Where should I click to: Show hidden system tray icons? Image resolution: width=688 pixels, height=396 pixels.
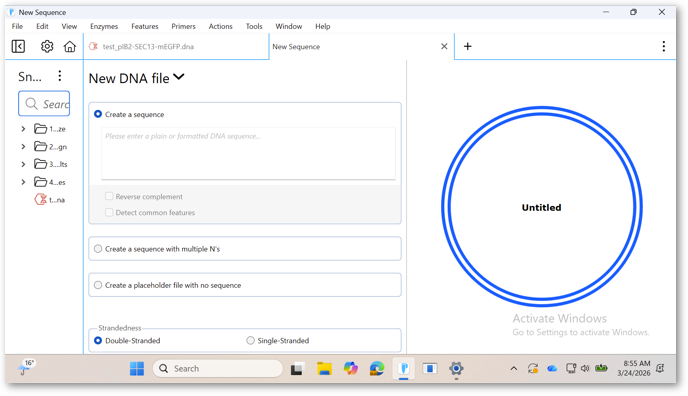coord(514,369)
